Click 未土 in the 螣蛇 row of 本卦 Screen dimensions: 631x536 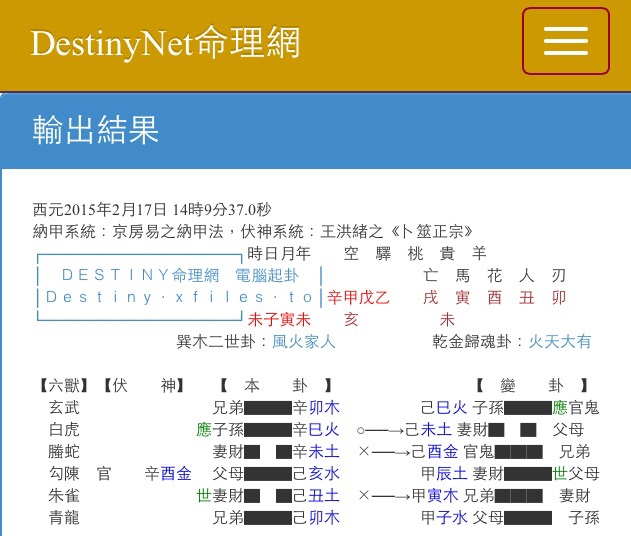(x=324, y=451)
